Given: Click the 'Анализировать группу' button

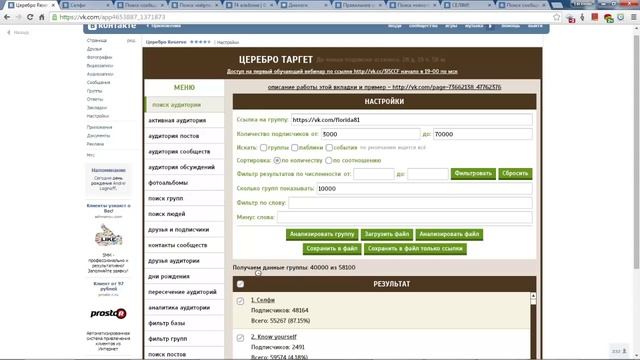Looking at the screenshot, I should tap(322, 234).
